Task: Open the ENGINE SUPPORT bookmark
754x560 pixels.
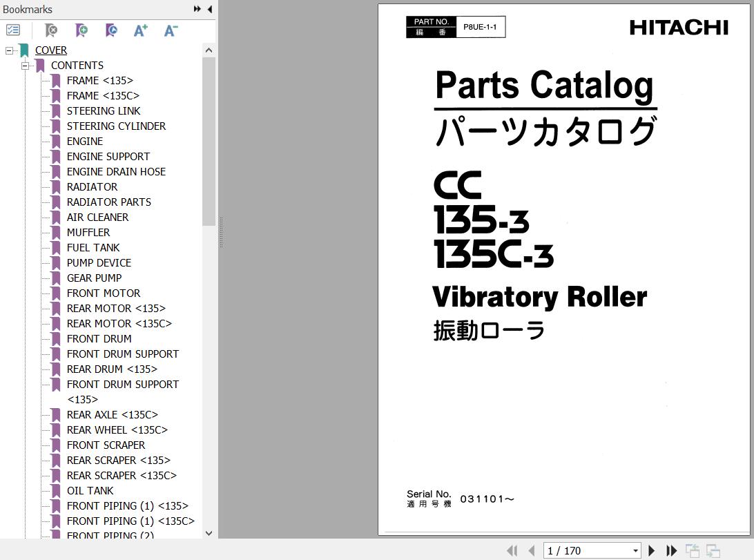Action: tap(108, 157)
